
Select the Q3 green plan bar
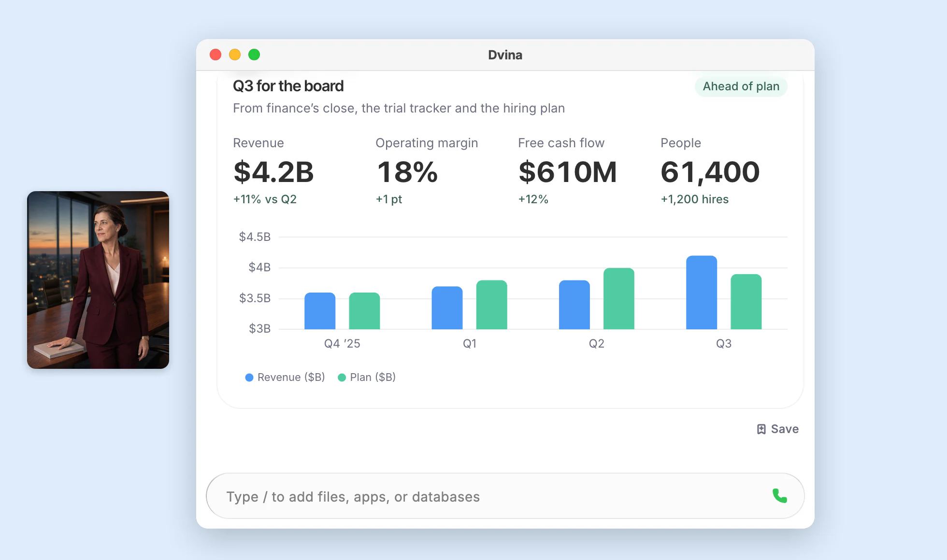tap(746, 302)
